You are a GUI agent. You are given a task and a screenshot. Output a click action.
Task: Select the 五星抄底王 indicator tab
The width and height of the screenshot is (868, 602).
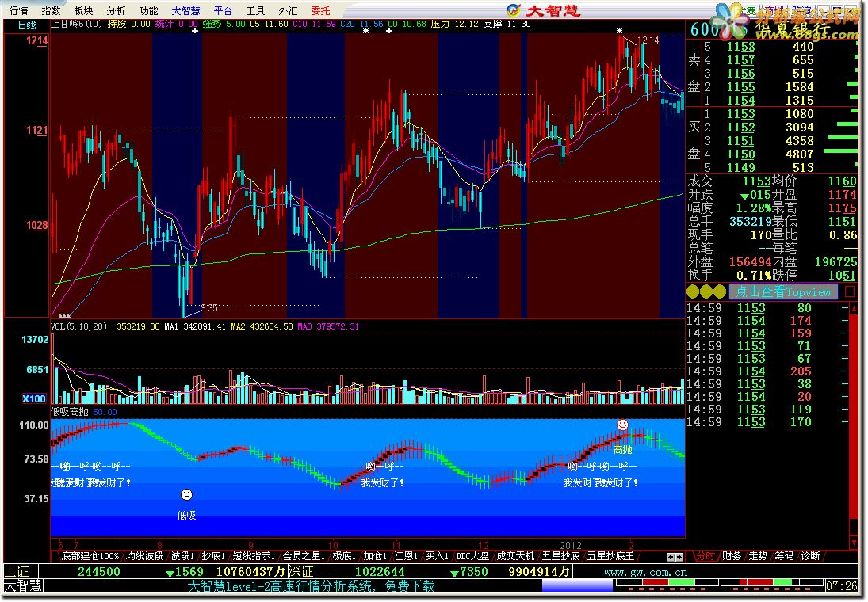click(x=610, y=556)
